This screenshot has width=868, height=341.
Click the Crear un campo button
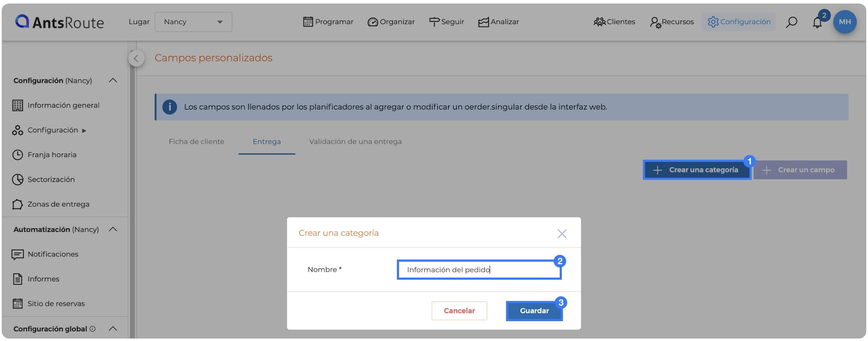point(800,170)
